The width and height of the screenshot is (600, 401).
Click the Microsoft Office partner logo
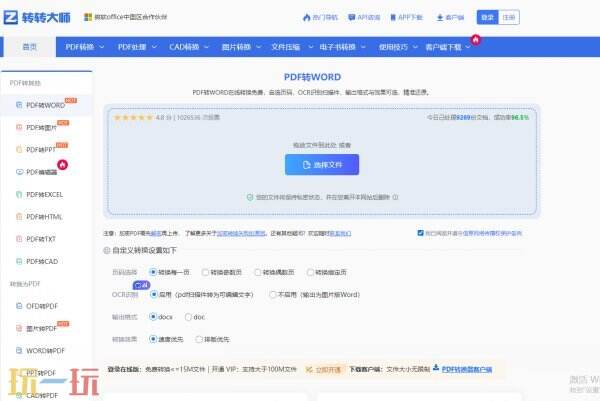click(88, 17)
